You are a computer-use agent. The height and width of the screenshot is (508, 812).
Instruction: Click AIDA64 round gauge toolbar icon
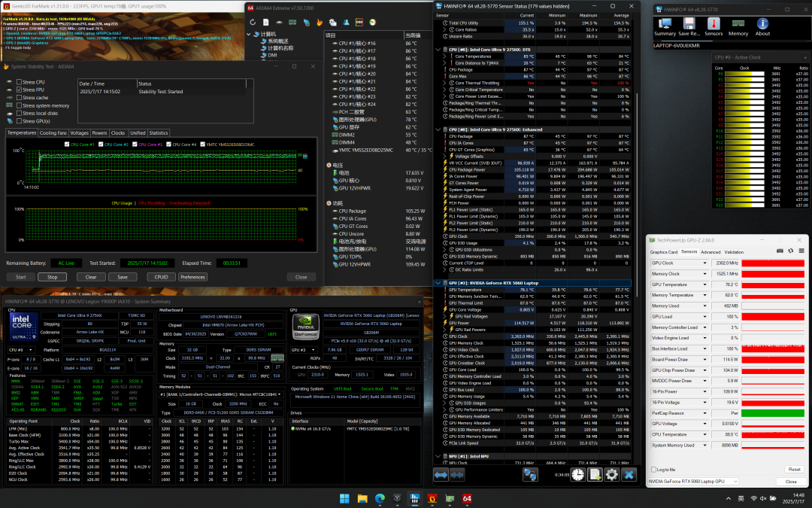pyautogui.click(x=373, y=23)
